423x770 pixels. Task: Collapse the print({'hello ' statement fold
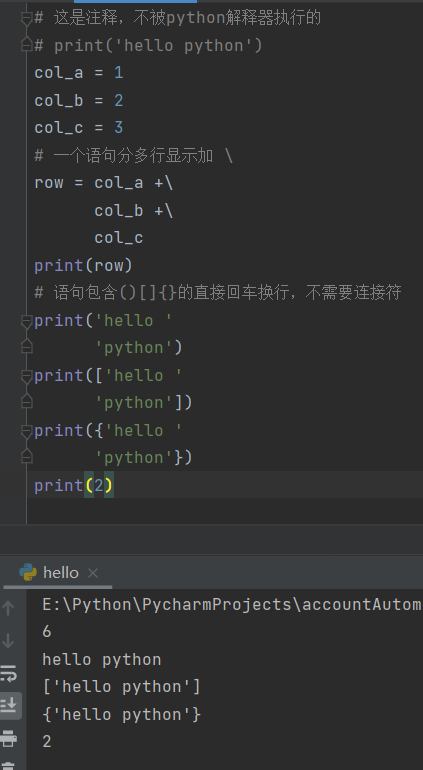[27, 431]
